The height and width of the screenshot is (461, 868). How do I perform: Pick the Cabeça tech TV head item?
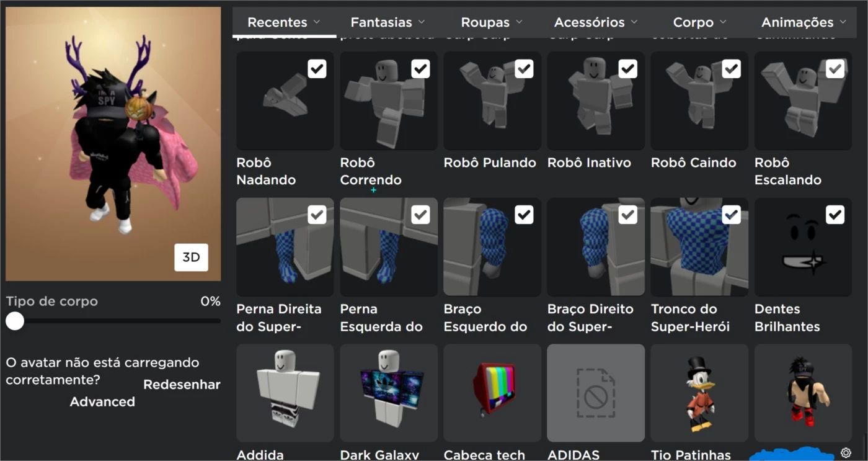(492, 393)
